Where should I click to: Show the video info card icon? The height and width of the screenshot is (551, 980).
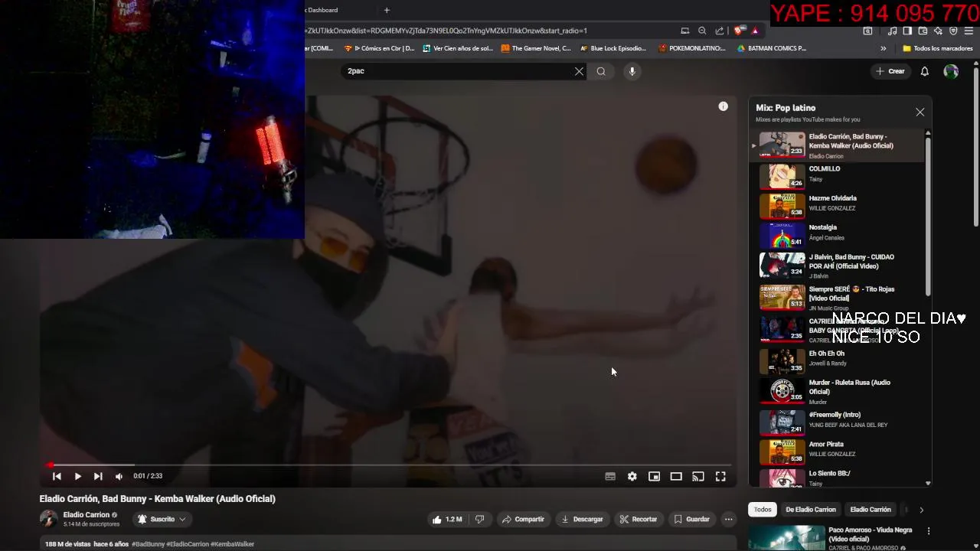click(723, 106)
